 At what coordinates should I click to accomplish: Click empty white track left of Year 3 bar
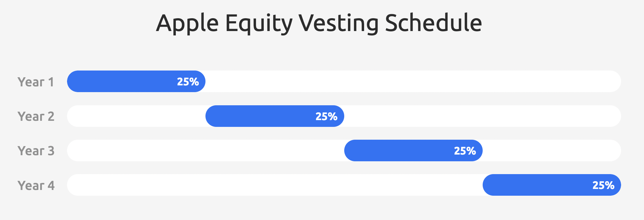point(205,150)
